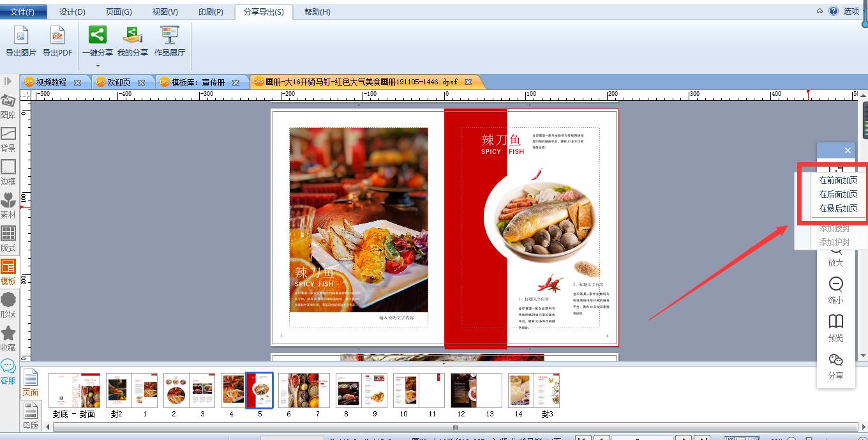
Task: Click the 导出PDF export icon
Action: (x=57, y=36)
